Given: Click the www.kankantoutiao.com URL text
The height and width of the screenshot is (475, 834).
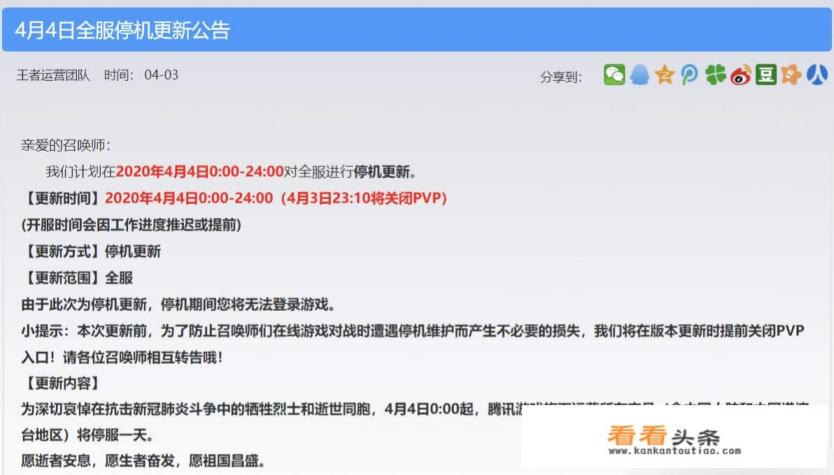Looking at the screenshot, I should (674, 451).
